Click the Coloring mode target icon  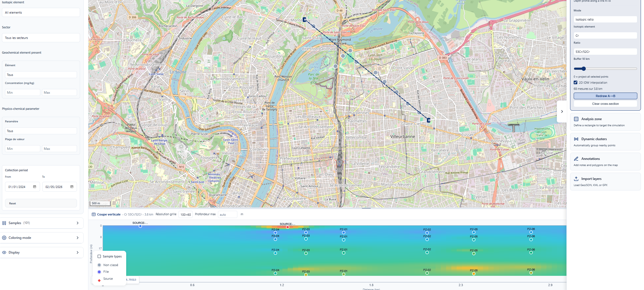click(x=4, y=238)
